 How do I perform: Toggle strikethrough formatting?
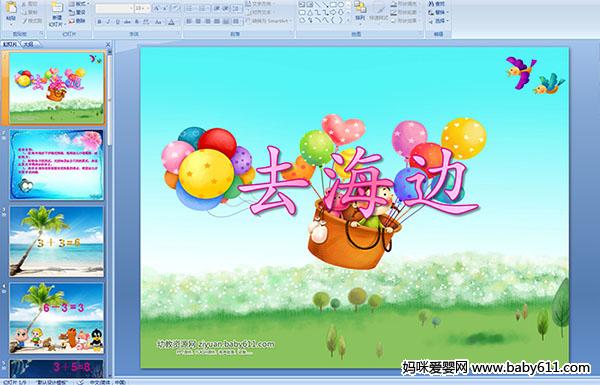click(x=127, y=22)
